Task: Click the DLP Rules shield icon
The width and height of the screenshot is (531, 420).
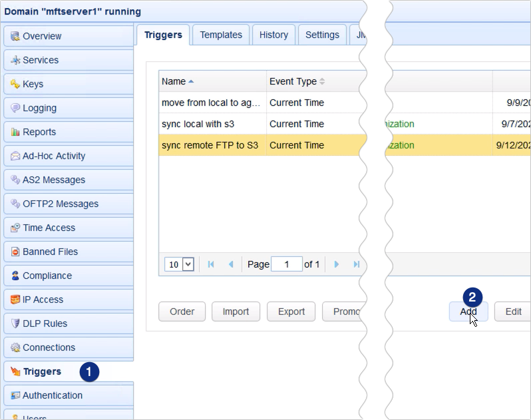Action: [15, 323]
